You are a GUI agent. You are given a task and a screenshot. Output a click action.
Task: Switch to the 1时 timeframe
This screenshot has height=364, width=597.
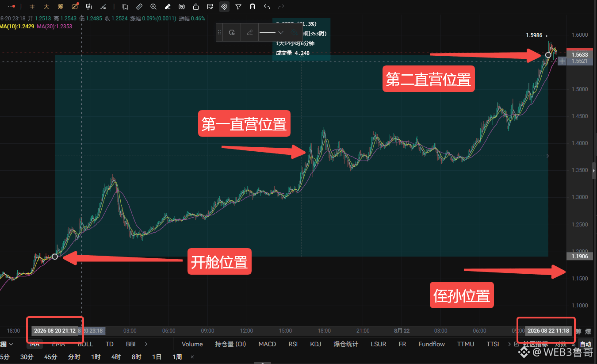[96, 357]
